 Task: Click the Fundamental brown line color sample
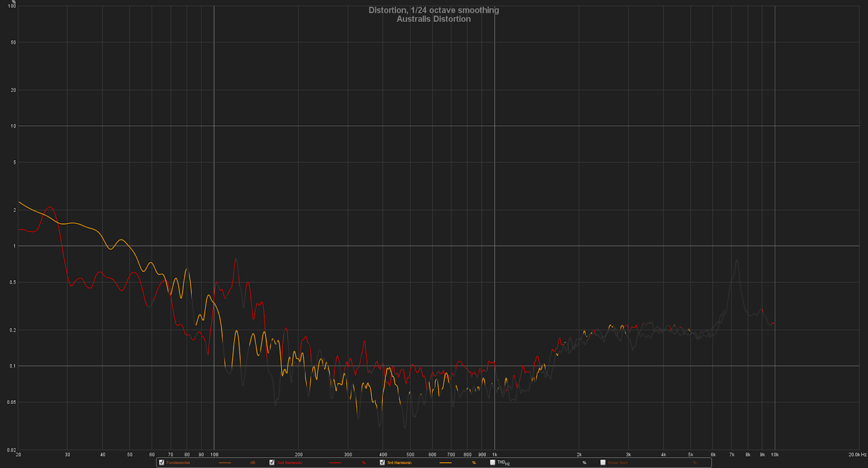[225, 463]
